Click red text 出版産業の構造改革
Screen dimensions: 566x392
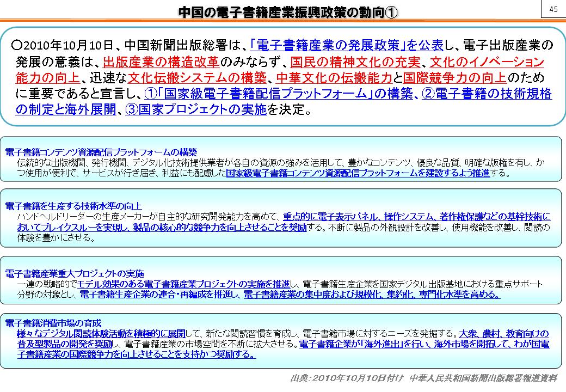[161, 62]
